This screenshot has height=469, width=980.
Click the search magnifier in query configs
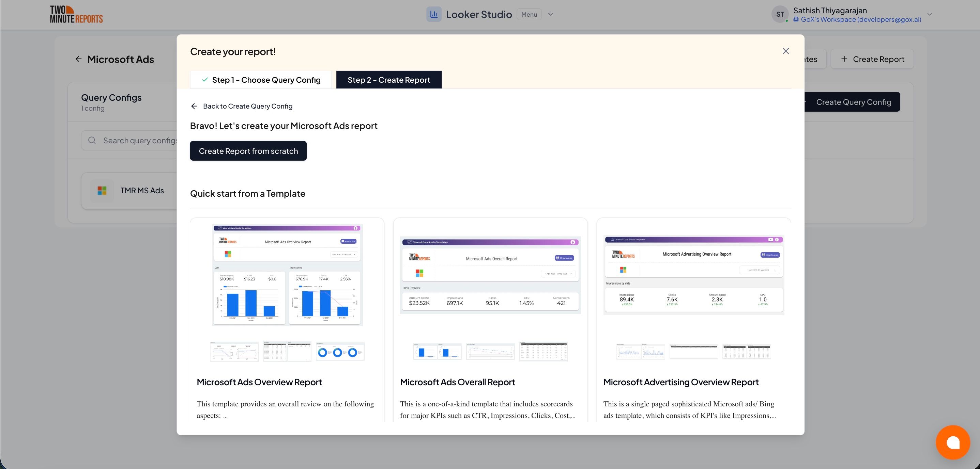(92, 140)
